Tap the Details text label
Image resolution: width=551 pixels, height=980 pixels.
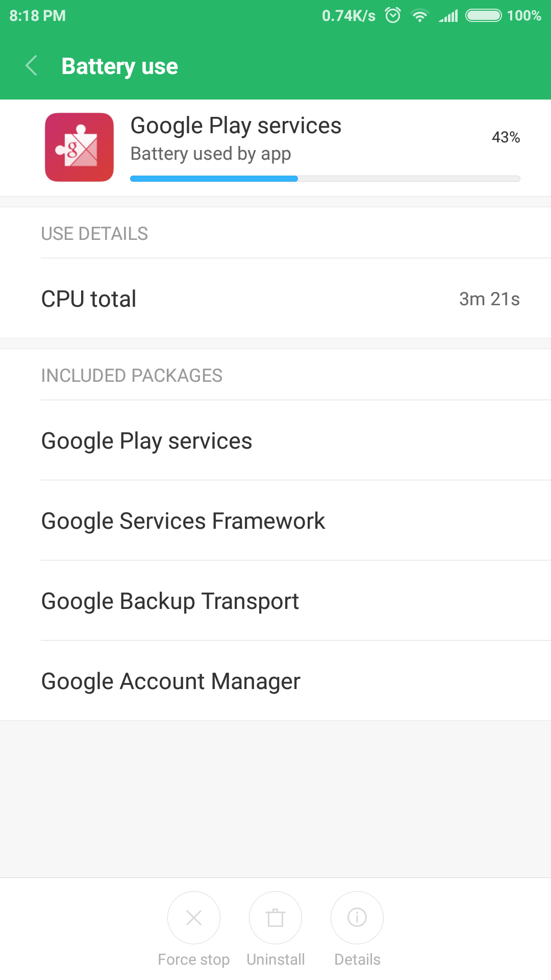point(357,960)
